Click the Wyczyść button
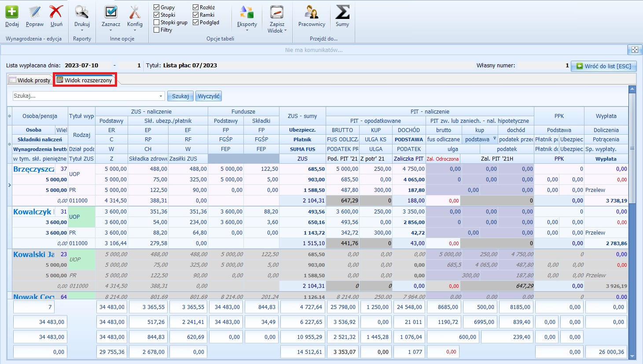The image size is (643, 364). (209, 96)
